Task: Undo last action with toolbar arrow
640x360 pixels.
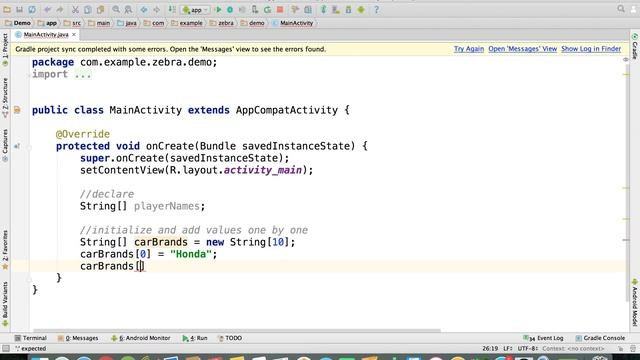Action: 47,9
